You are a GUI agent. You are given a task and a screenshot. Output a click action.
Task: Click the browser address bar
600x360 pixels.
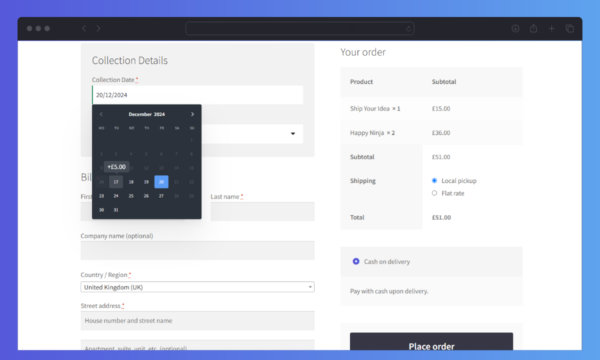(x=300, y=29)
